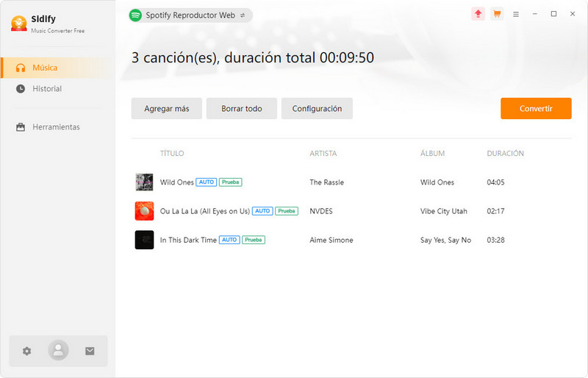Image resolution: width=588 pixels, height=378 pixels.
Task: Select In This Dark Time title
Action: pyautogui.click(x=188, y=240)
